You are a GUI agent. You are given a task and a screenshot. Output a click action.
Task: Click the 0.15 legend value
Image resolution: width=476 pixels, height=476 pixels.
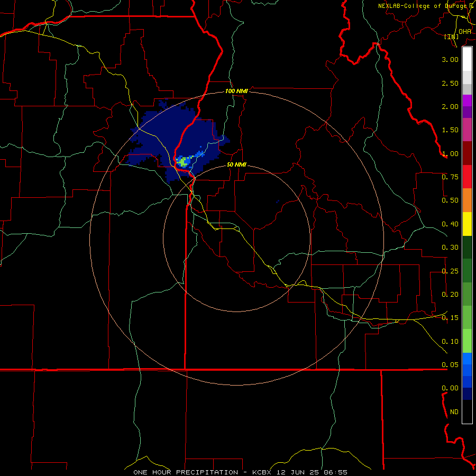coord(450,318)
